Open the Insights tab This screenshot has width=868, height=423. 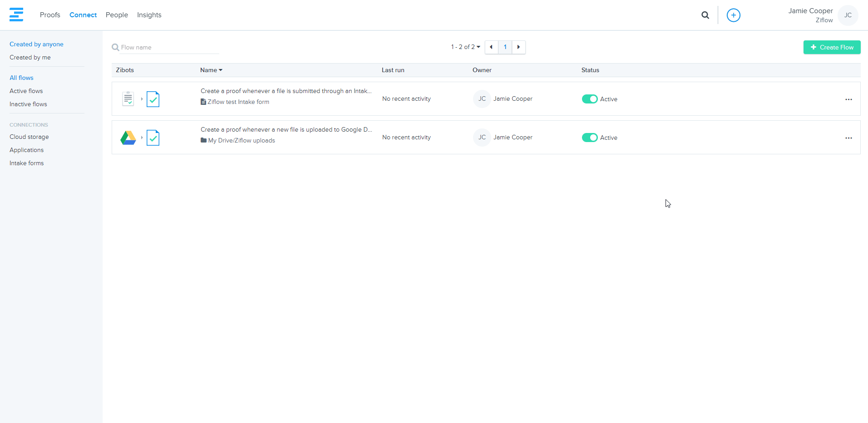(x=149, y=15)
